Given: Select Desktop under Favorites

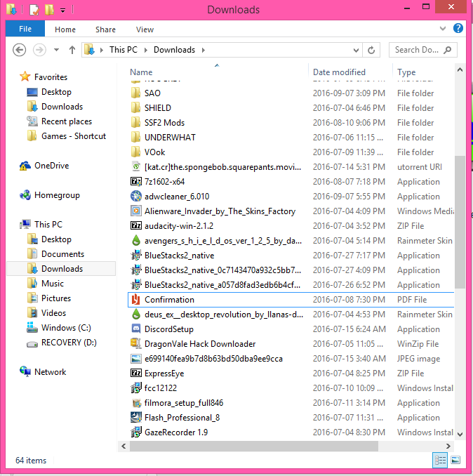Looking at the screenshot, I should point(56,92).
